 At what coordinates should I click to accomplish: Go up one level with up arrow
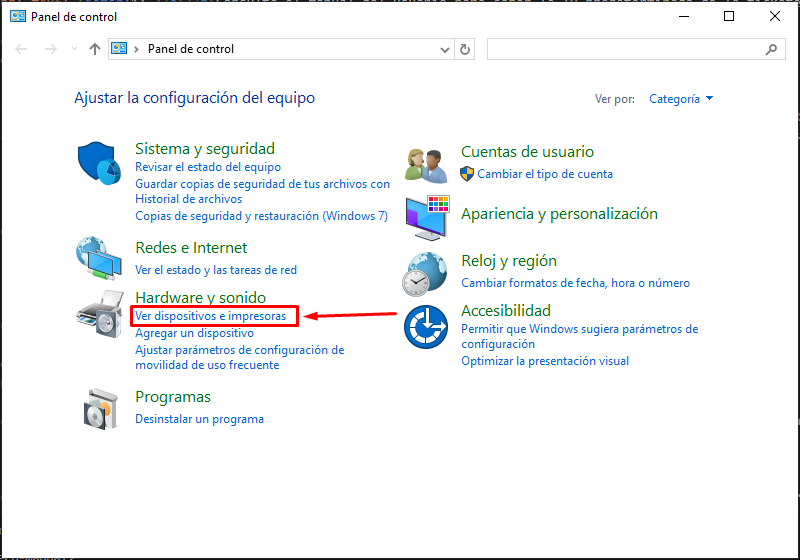pyautogui.click(x=95, y=49)
